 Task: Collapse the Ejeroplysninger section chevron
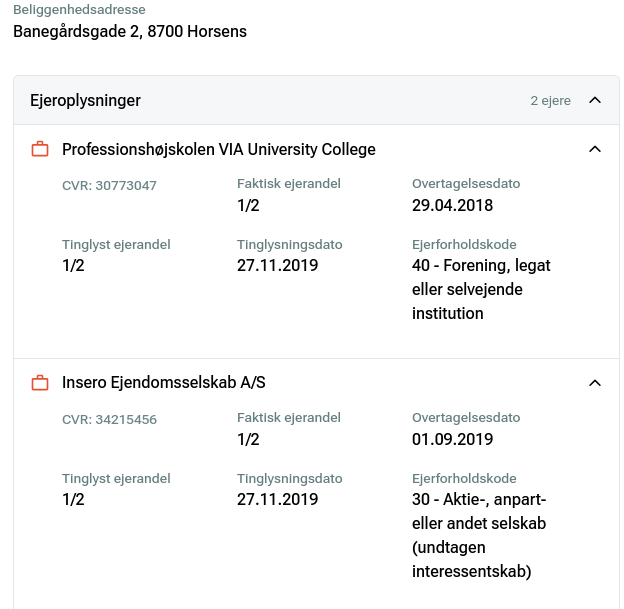click(595, 101)
